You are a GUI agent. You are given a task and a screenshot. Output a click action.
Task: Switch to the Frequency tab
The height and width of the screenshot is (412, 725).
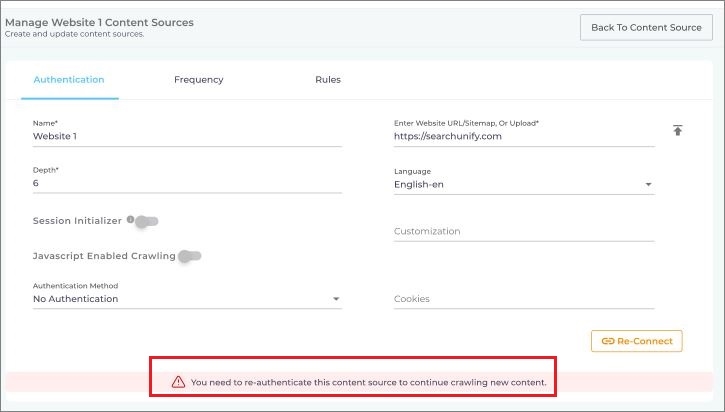198,80
